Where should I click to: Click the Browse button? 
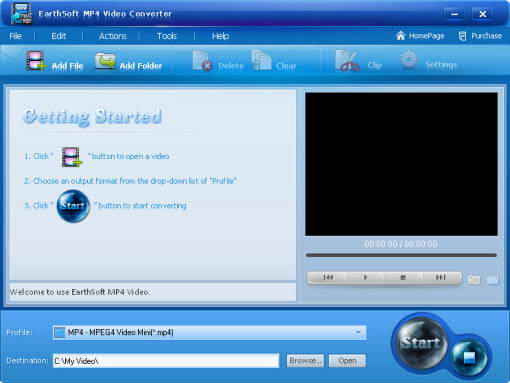point(305,361)
